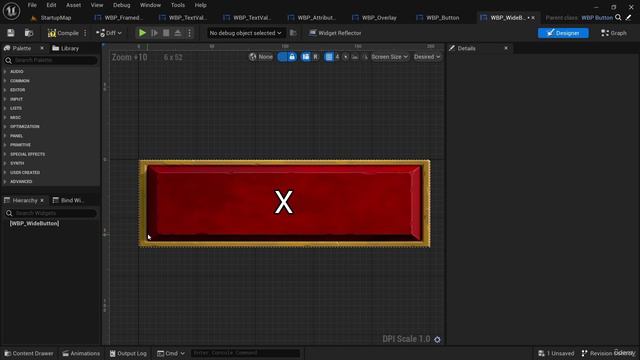Focus the Search Palette field

[x=51, y=60]
